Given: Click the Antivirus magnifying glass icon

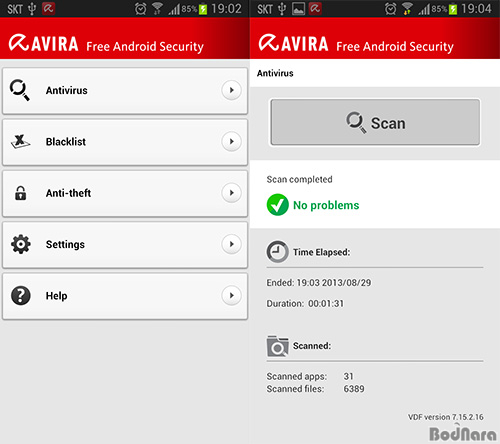Looking at the screenshot, I should point(19,90).
